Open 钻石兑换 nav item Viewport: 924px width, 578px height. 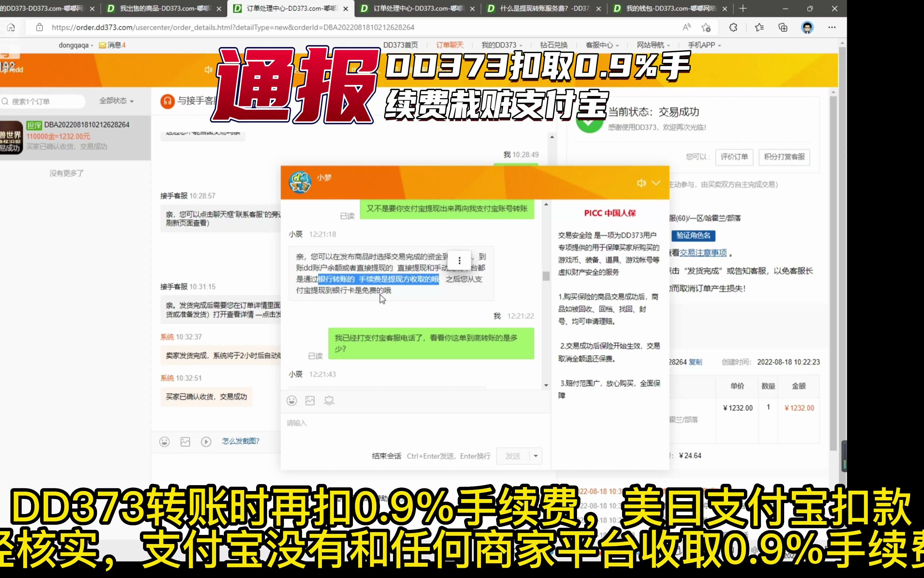tap(553, 45)
